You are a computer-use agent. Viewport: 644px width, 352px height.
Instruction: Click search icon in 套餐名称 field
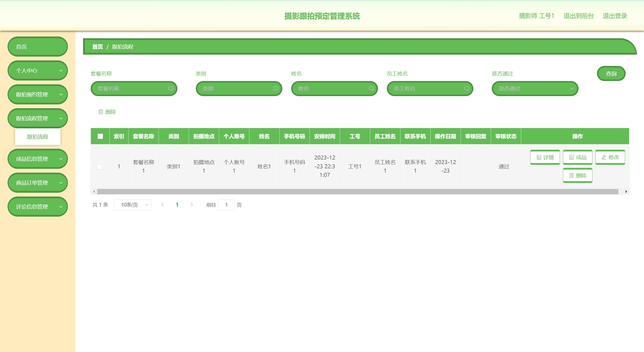coord(171,88)
